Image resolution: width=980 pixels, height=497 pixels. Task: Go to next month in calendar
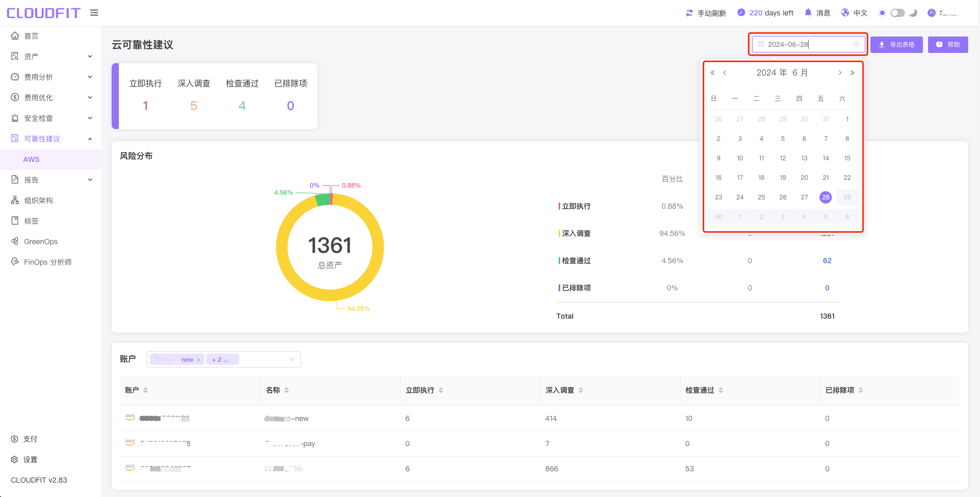click(x=840, y=73)
